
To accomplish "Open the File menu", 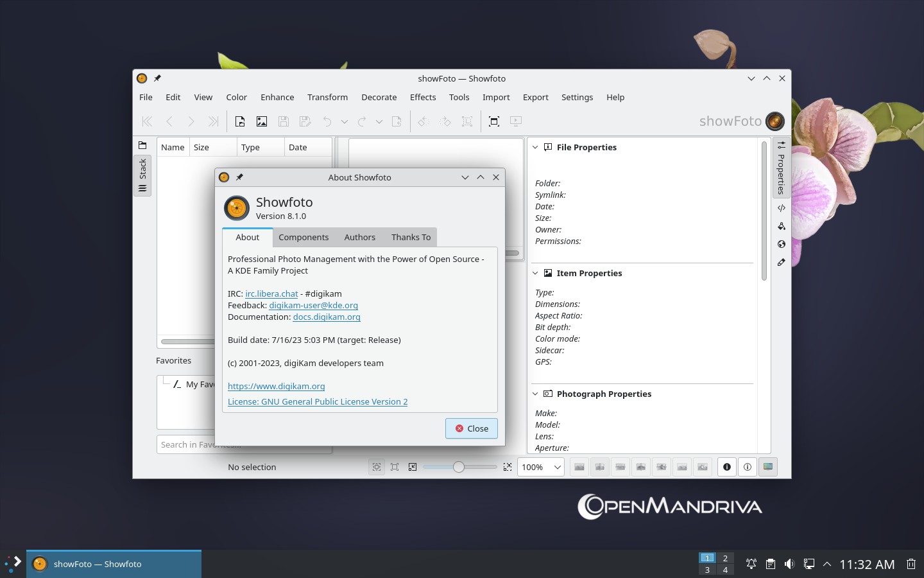I will [146, 97].
